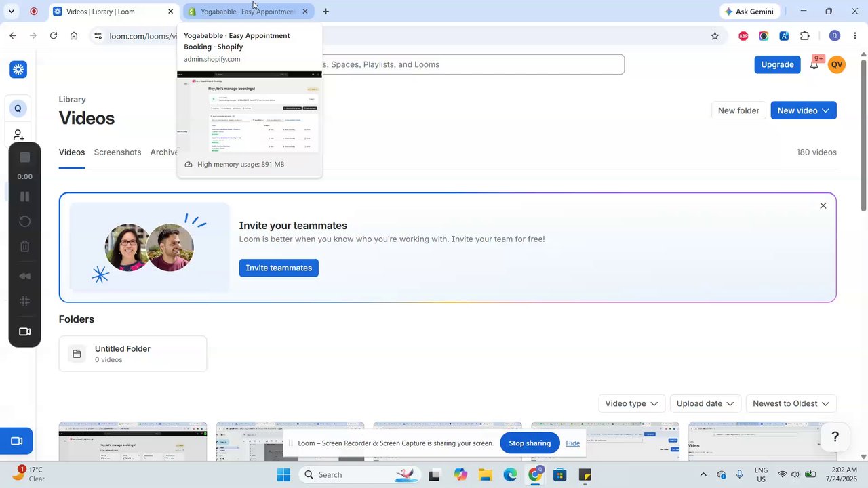Open the Chrome profile Q avatar
This screenshot has height=488, width=868.
pyautogui.click(x=835, y=36)
